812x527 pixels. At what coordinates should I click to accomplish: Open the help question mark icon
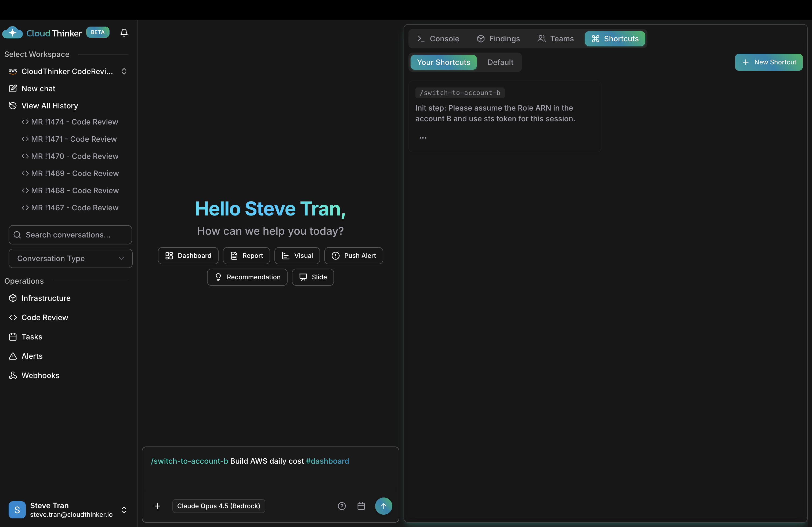pyautogui.click(x=342, y=506)
